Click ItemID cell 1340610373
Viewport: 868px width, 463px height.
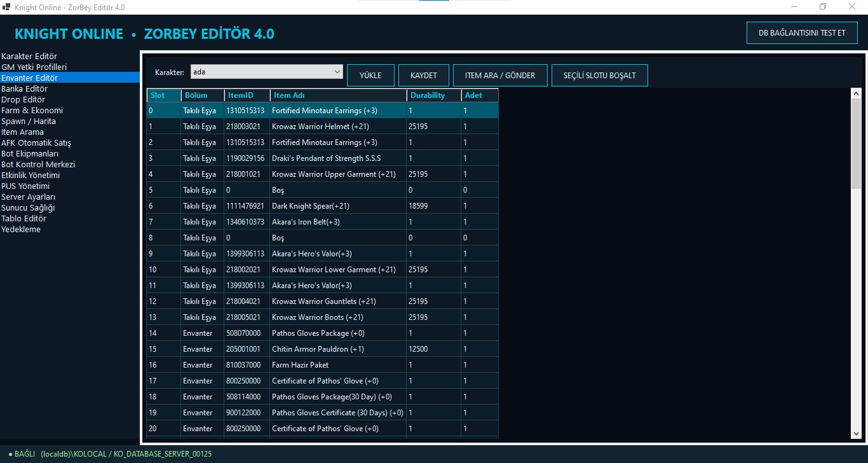click(247, 222)
